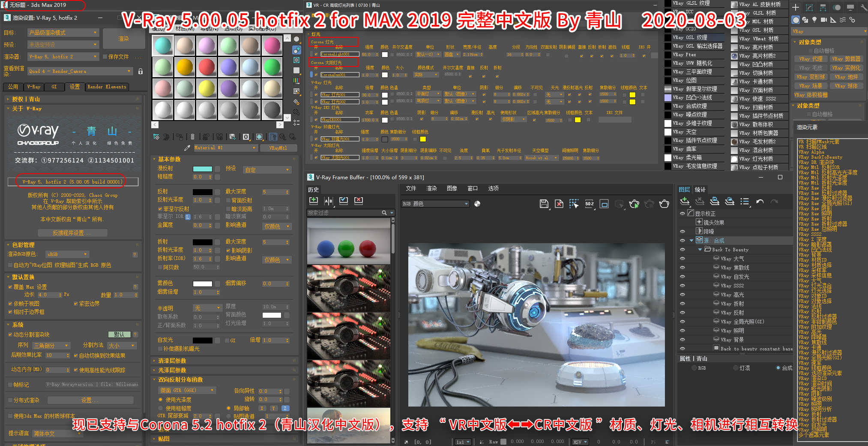868x446 pixels.
Task: Start interactive render teapot with play icon
Action: pyautogui.click(x=634, y=204)
